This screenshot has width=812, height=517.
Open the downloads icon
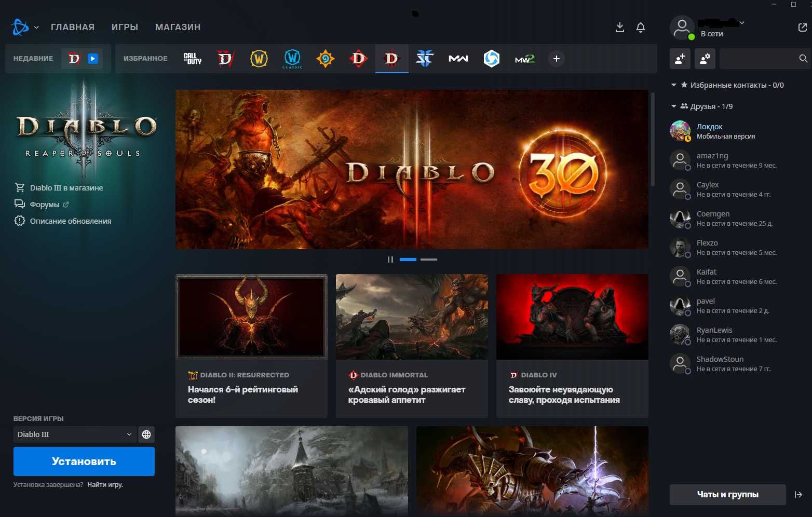(619, 27)
